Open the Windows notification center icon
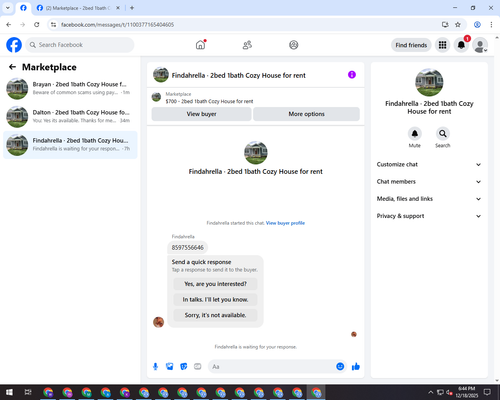Image resolution: width=500 pixels, height=400 pixels. [487, 392]
